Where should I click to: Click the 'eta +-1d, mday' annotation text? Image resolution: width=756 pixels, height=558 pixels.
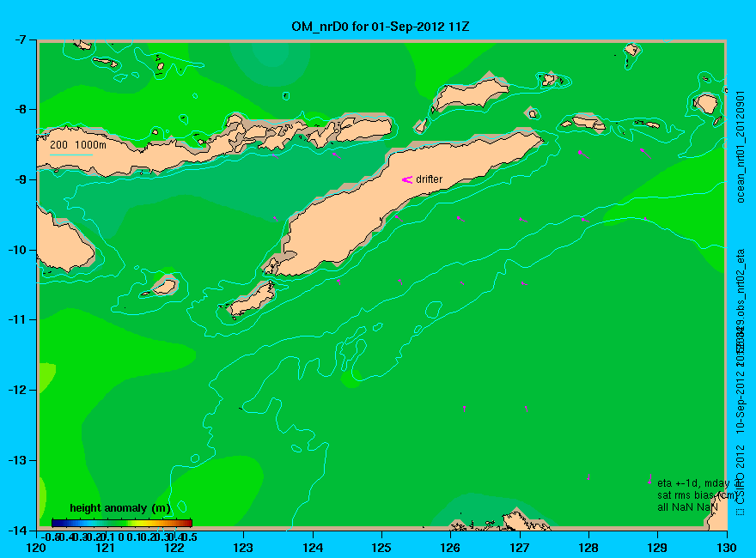tap(693, 483)
